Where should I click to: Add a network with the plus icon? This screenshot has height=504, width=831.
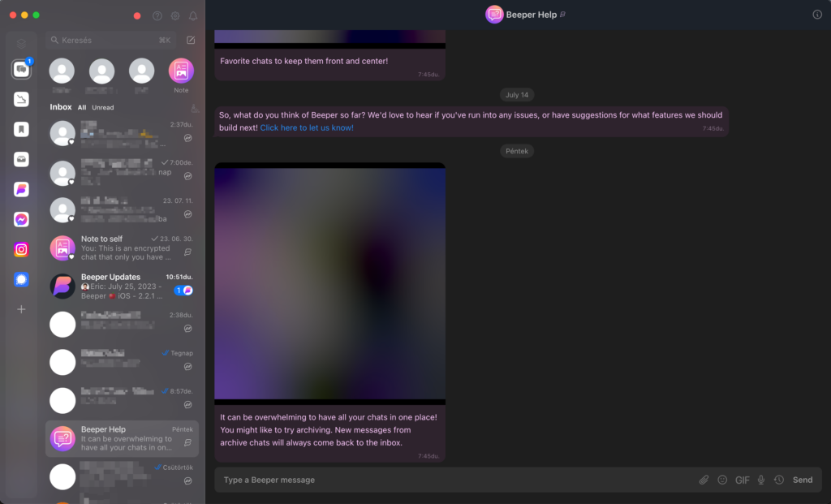point(21,309)
